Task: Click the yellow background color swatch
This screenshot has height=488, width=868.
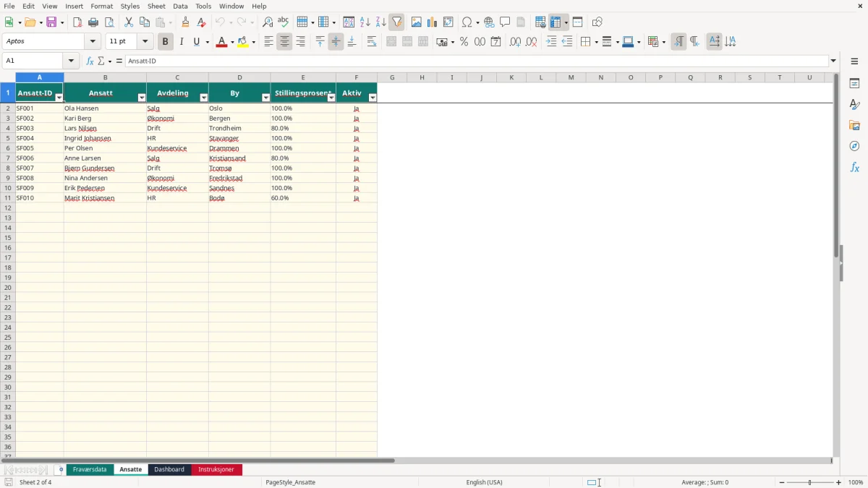Action: coord(243,42)
